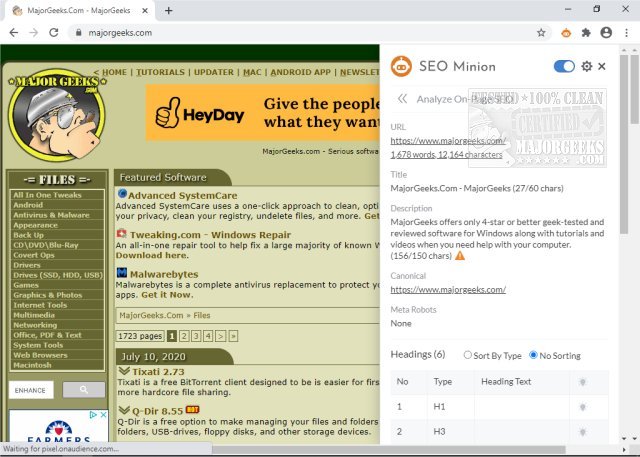The height and width of the screenshot is (457, 640).
Task: Go to page 4 of listings
Action: point(208,336)
